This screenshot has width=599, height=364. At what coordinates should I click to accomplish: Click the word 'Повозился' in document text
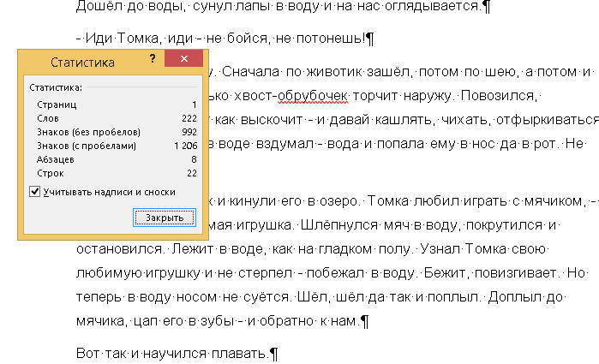[x=498, y=95]
